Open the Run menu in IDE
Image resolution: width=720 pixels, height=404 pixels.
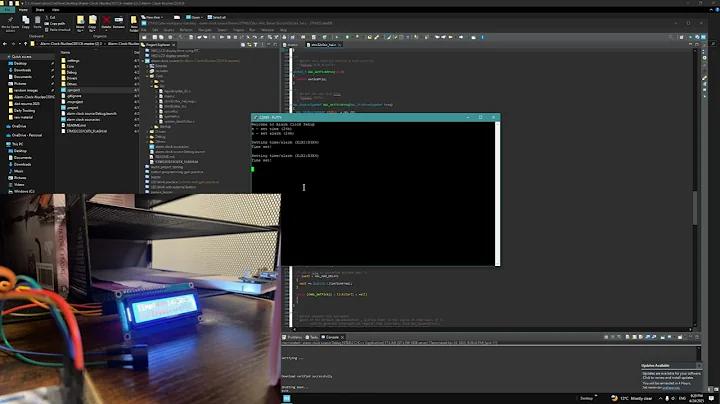coord(252,30)
